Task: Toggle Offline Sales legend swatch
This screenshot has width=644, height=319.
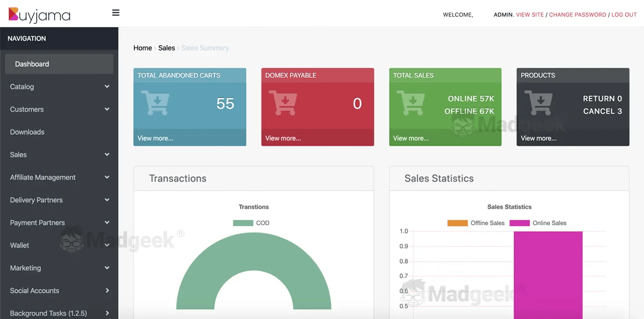Action: pos(457,223)
